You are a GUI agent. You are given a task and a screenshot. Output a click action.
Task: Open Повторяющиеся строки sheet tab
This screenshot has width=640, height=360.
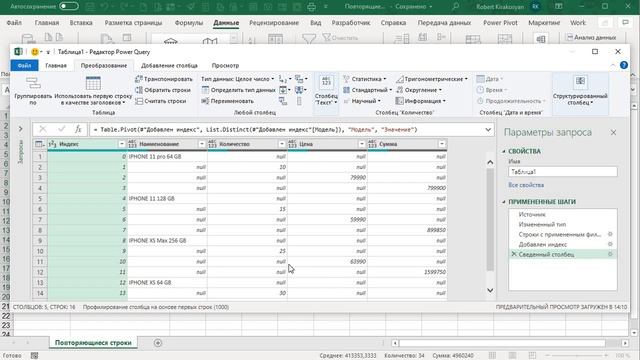(93, 343)
